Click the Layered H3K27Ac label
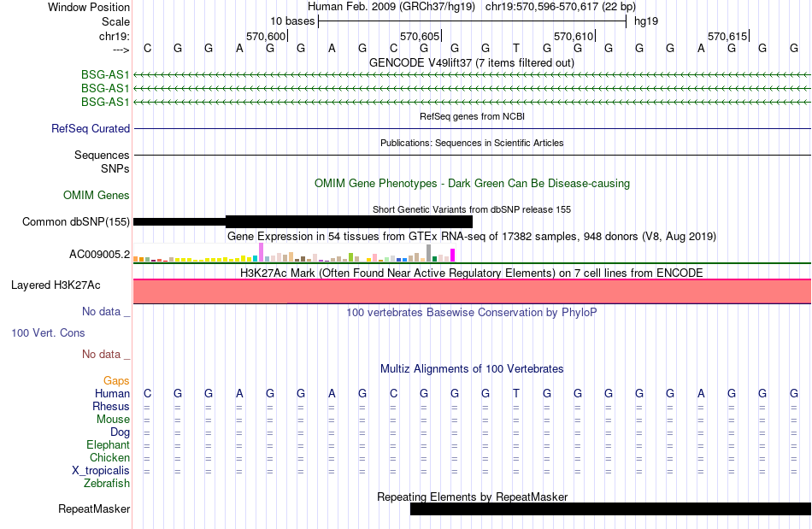This screenshot has width=812, height=529. (x=56, y=285)
